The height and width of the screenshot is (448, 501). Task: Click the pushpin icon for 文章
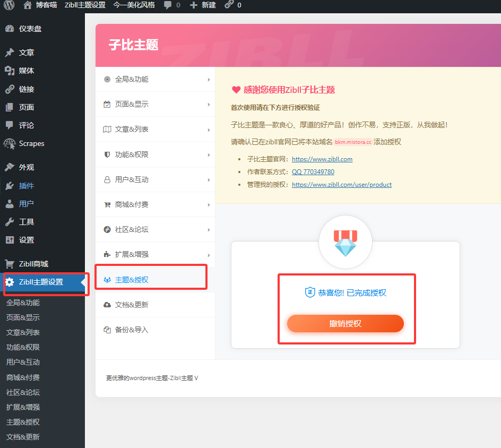tap(10, 53)
